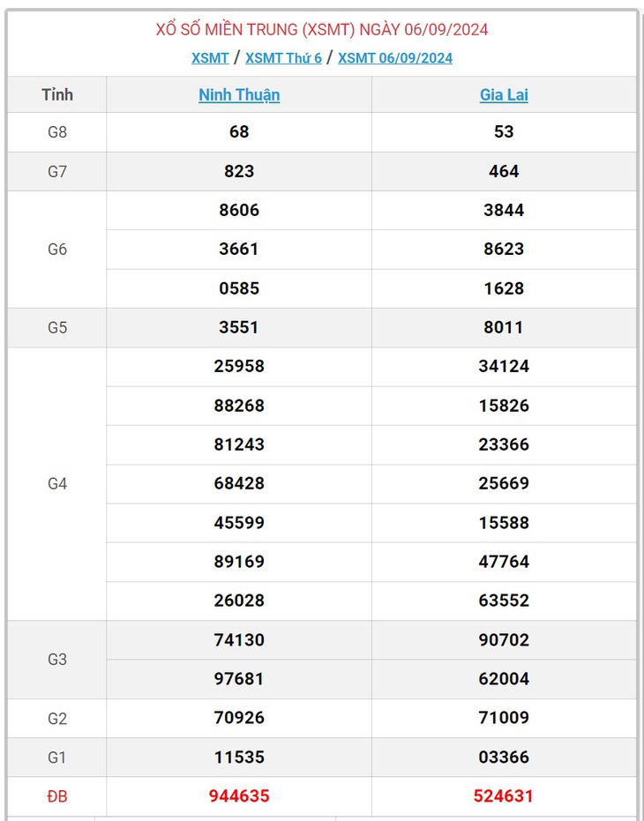Screen dimensions: 644x821
Task: Click the Tỉnh column header cell
Action: tap(57, 94)
